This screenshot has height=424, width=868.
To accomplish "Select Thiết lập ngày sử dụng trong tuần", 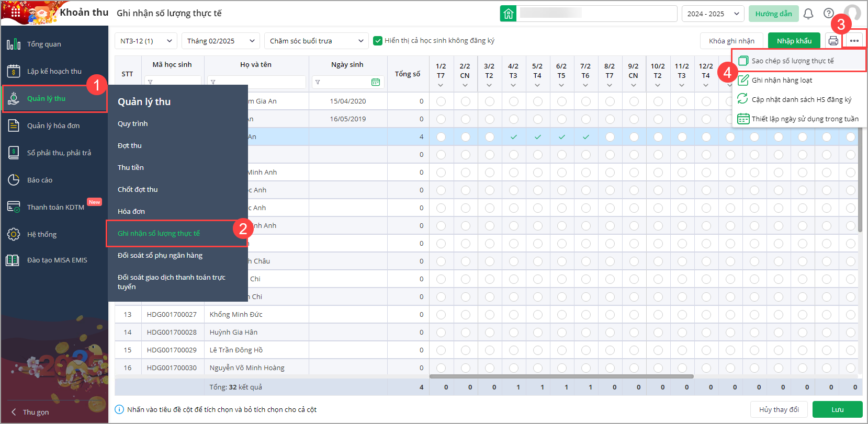I will pyautogui.click(x=798, y=119).
